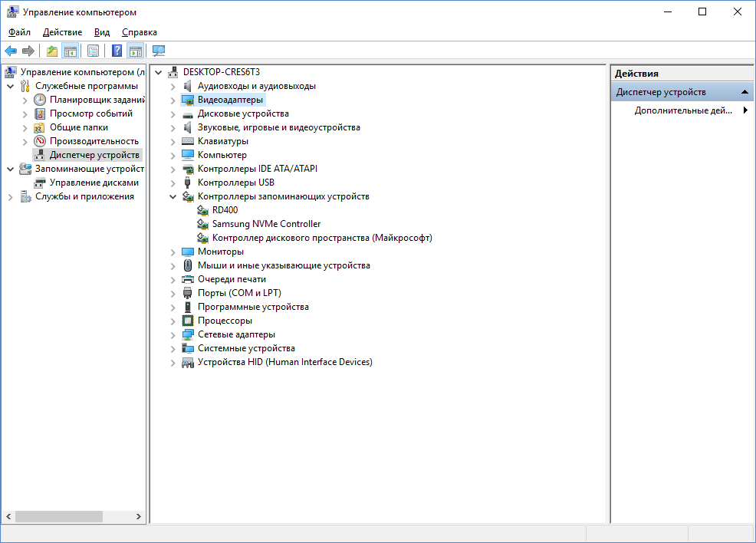The height and width of the screenshot is (543, 756).
Task: Expand the Системные устройства node
Action: click(173, 349)
